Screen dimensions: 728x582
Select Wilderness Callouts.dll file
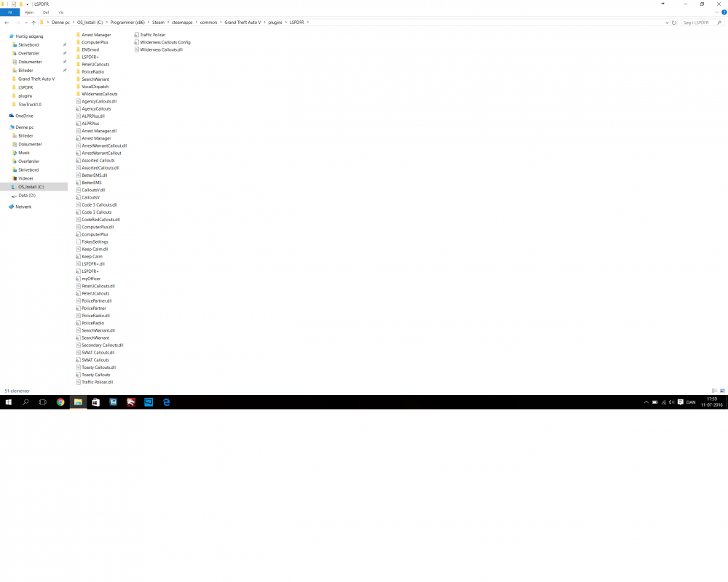(161, 49)
